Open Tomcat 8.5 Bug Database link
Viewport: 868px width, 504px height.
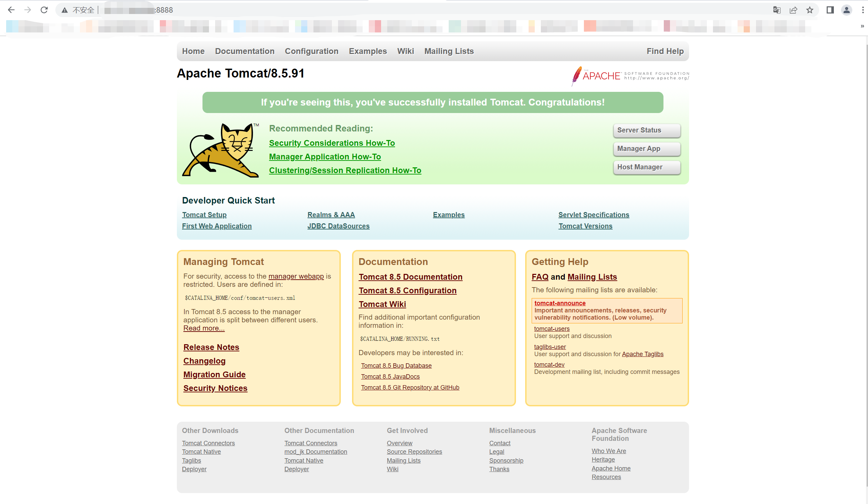[x=396, y=365]
